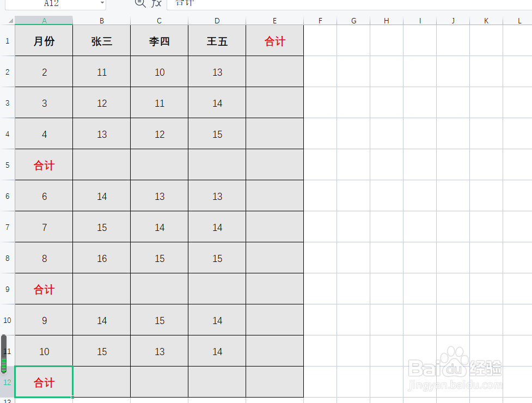
Task: Click cell C7 containing 14
Action: tap(159, 227)
